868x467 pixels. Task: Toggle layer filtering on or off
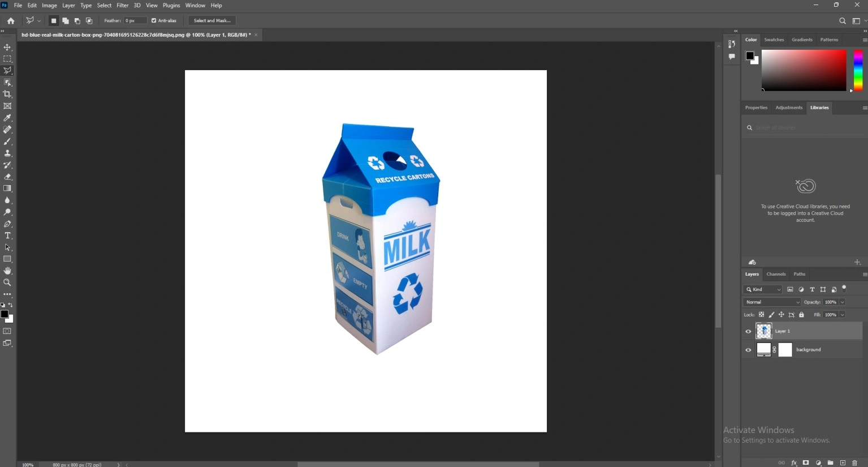point(844,289)
